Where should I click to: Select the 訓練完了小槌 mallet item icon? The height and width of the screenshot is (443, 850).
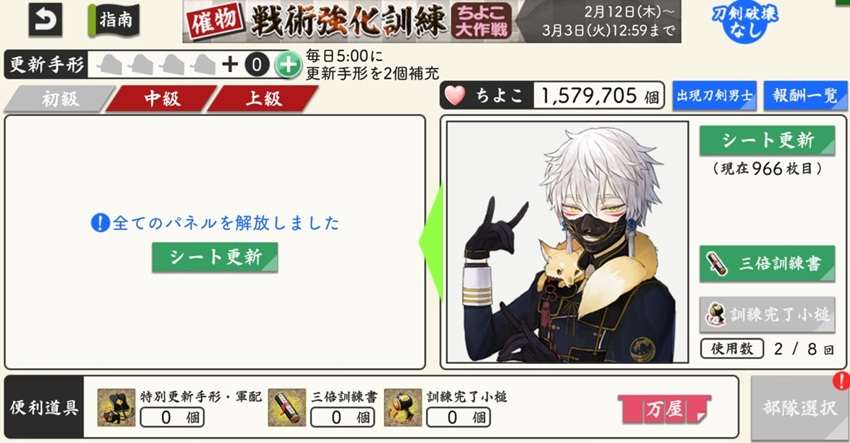pyautogui.click(x=403, y=407)
